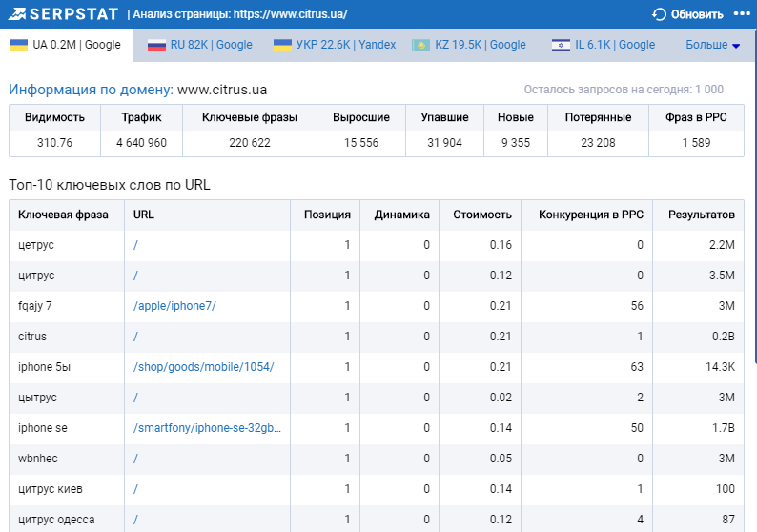Click the PPC competition value 56
757x532 pixels.
pyautogui.click(x=637, y=306)
